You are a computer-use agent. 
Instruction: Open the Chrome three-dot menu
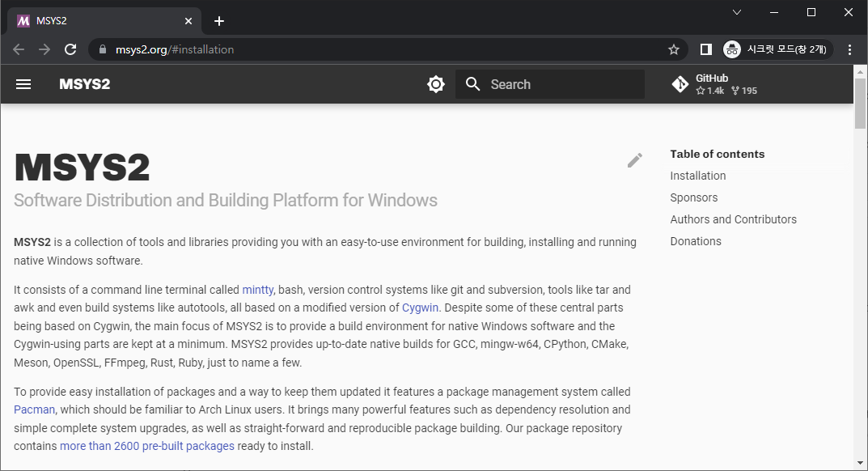coord(849,49)
